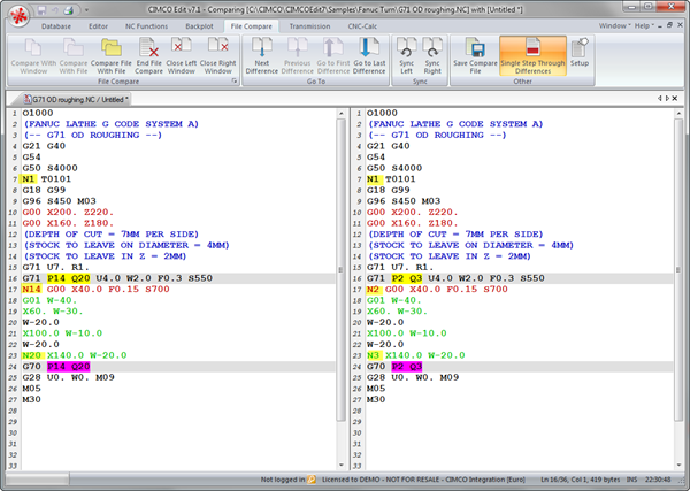The image size is (690, 491).
Task: Go to Last Difference
Action: 369,56
